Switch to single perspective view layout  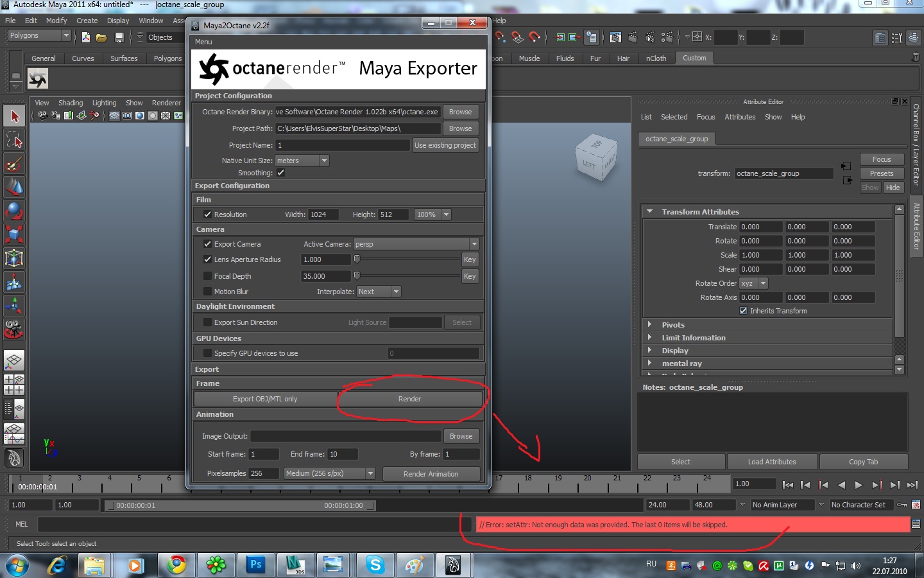pyautogui.click(x=14, y=361)
